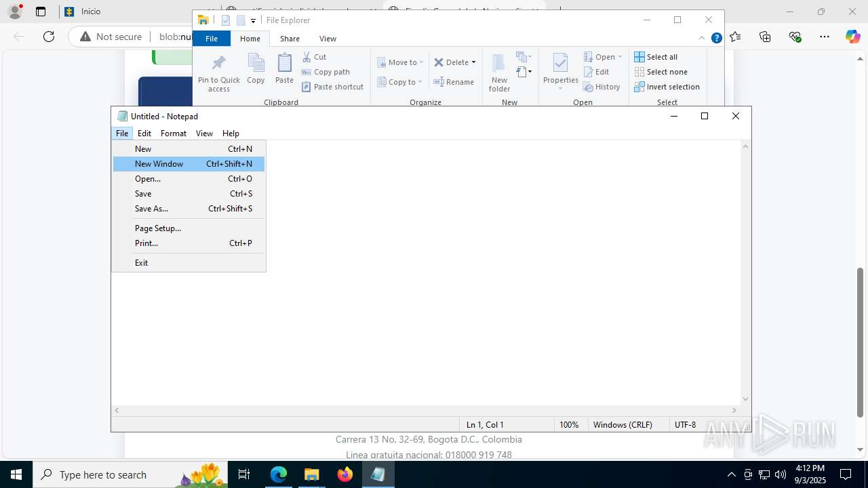Expand the Quick Access Toolbar customize arrow
The height and width of the screenshot is (488, 868).
pos(253,21)
